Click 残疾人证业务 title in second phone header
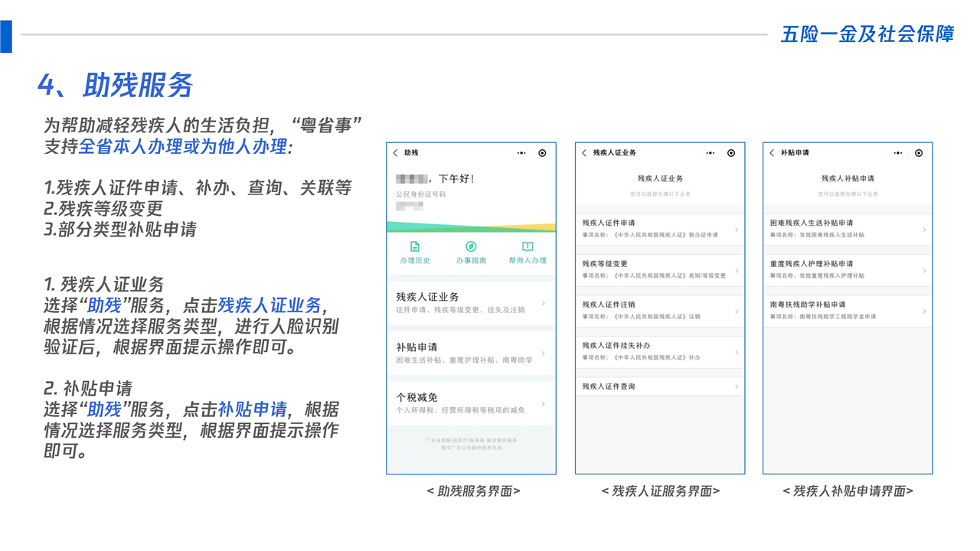Viewport: 980px width, 551px height. pos(614,153)
